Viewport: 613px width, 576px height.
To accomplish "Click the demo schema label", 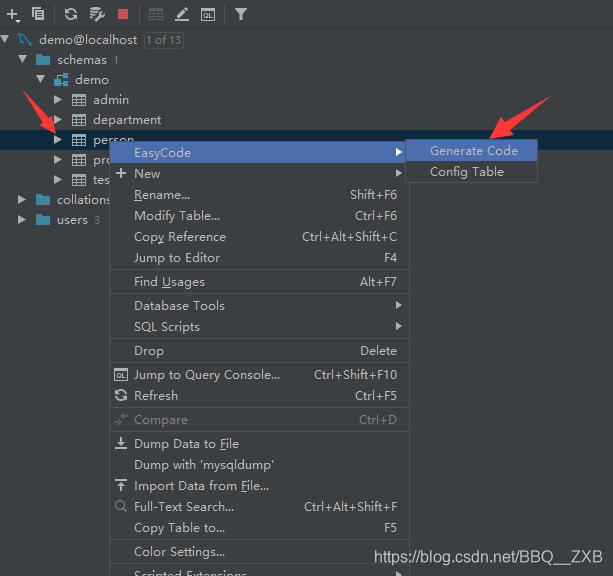I will click(92, 80).
